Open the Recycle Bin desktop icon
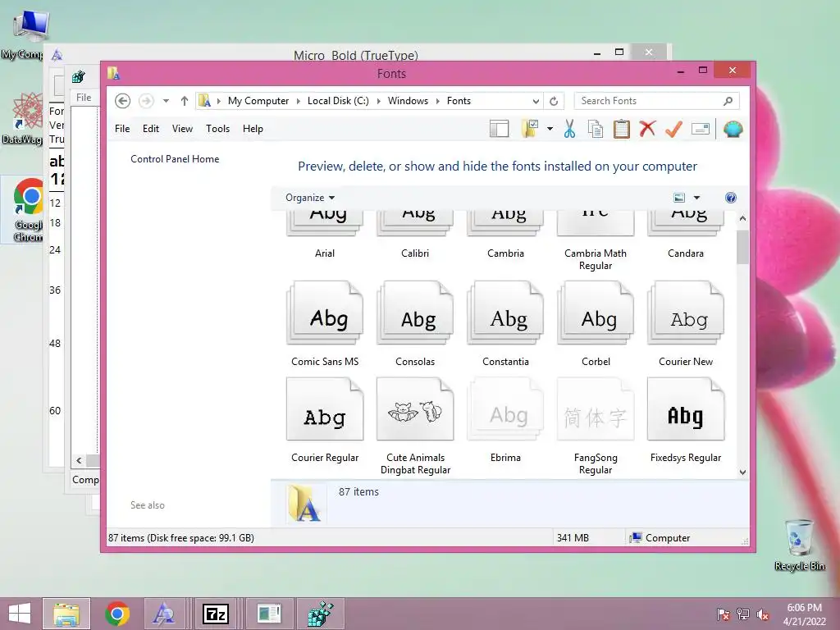 coord(799,545)
